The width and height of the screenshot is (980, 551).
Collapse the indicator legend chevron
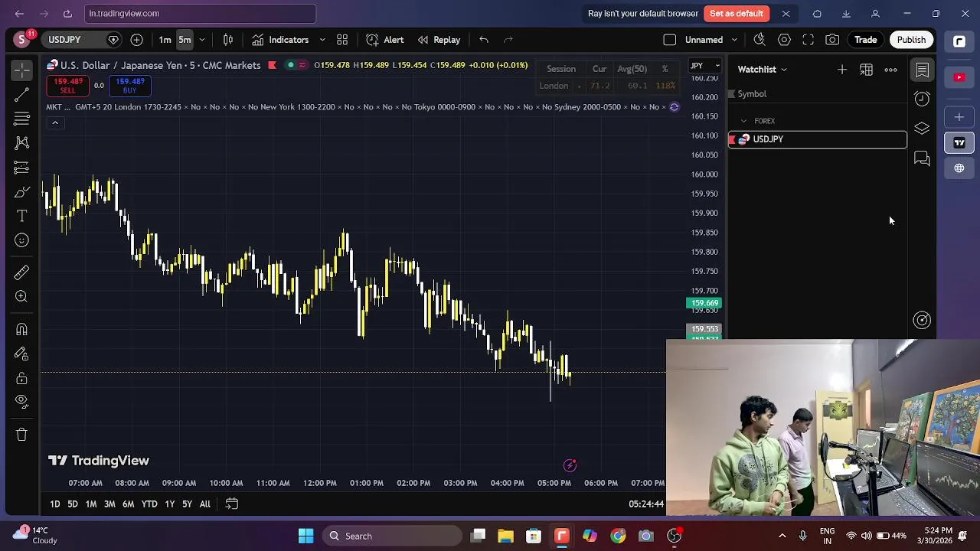[x=55, y=122]
